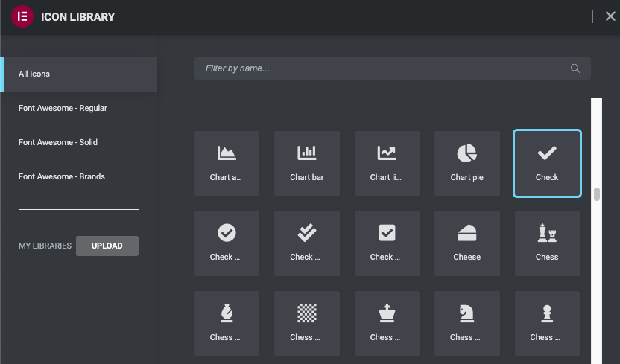Screen dimensions: 620x364
Task: Choose the double check icon
Action: coord(307,243)
